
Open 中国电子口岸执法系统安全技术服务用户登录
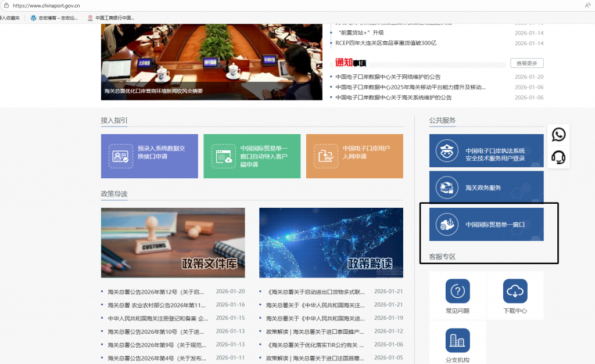tap(486, 151)
